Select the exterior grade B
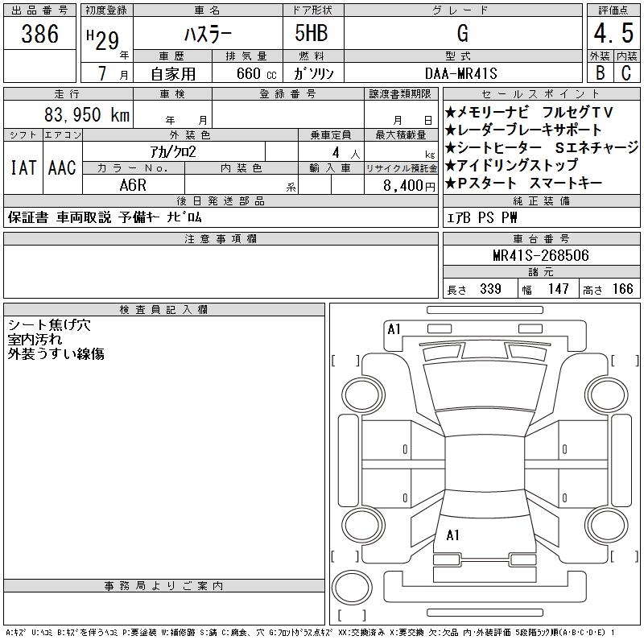The height and width of the screenshot is (644, 644). click(600, 73)
